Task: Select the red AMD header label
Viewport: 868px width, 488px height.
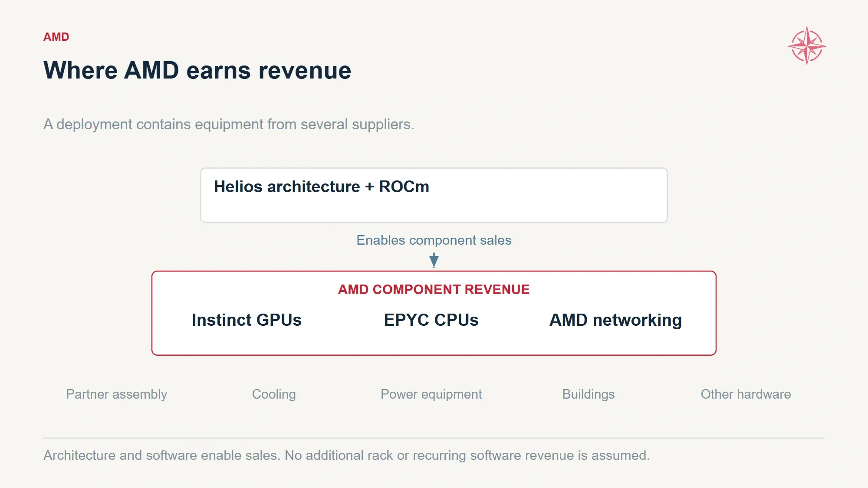Action: [x=56, y=37]
